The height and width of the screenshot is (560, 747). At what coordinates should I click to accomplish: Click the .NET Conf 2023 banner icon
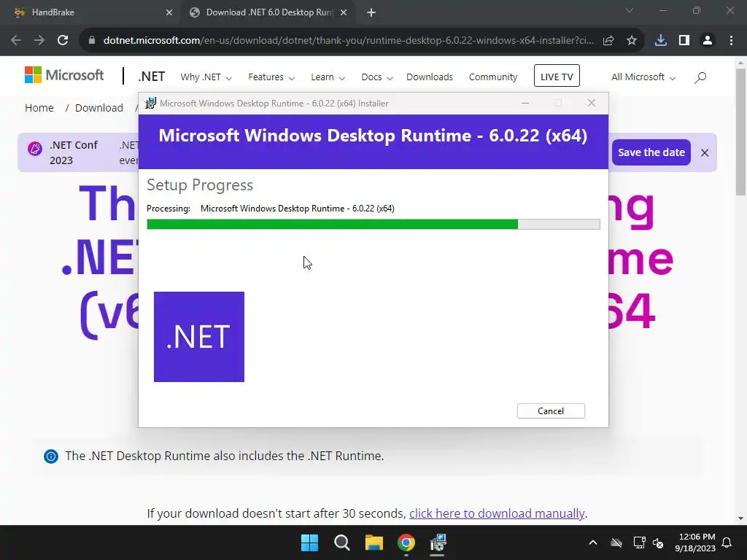tap(35, 149)
